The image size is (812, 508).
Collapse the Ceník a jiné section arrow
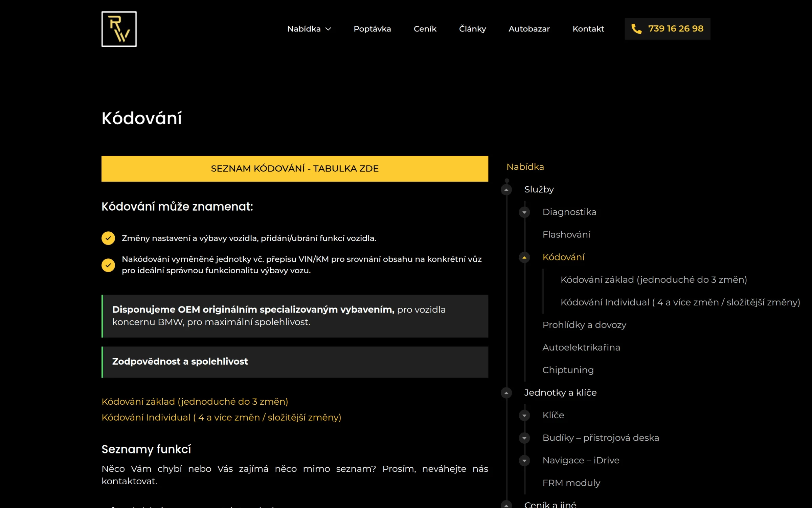[506, 505]
